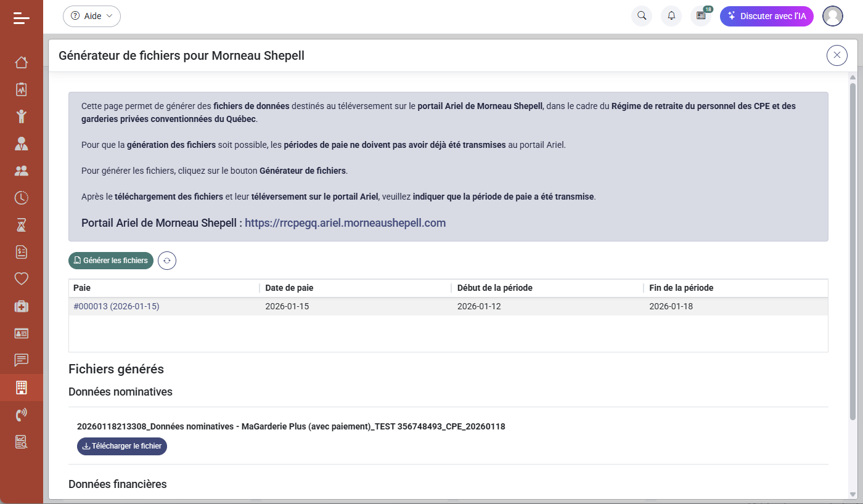Open the payroll document icon with dollar sign
This screenshot has height=504, width=863.
(x=22, y=252)
